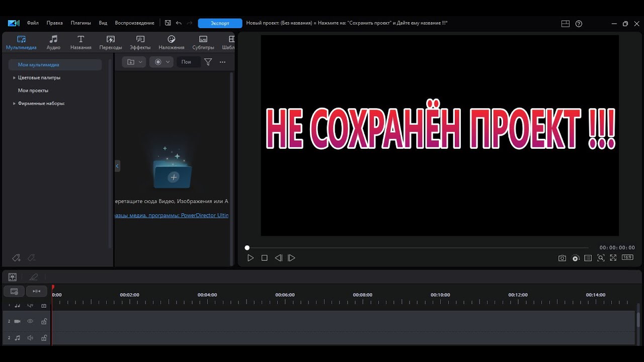Open the PowerDirector sample media link

click(172, 215)
